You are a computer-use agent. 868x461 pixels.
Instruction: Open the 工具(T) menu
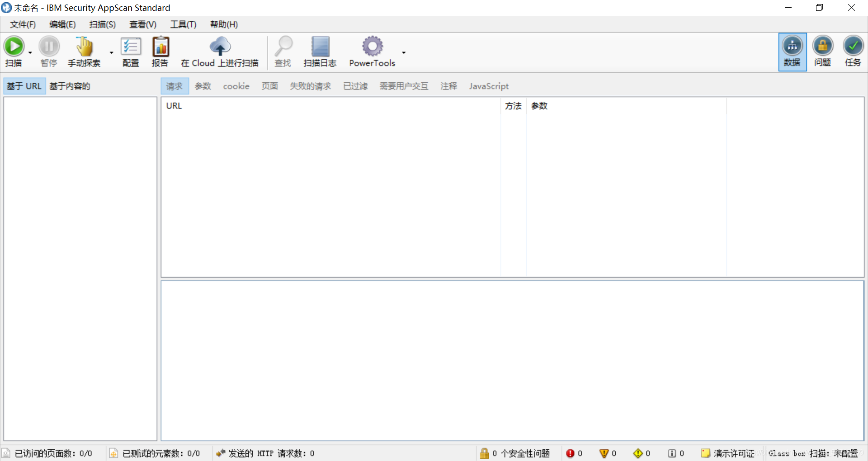click(x=183, y=24)
